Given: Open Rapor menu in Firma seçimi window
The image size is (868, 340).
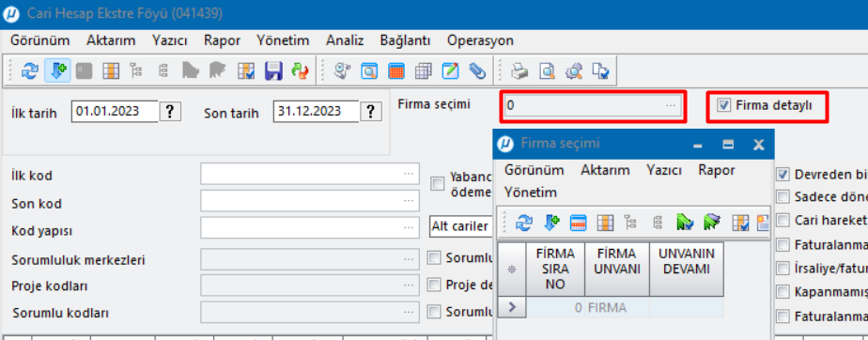Looking at the screenshot, I should pyautogui.click(x=717, y=170).
